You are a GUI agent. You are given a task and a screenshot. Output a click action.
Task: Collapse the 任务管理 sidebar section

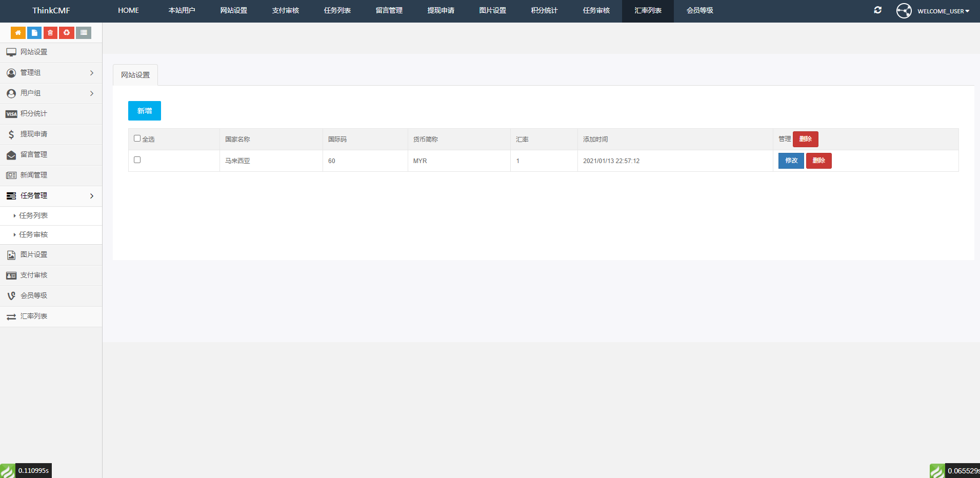click(51, 196)
